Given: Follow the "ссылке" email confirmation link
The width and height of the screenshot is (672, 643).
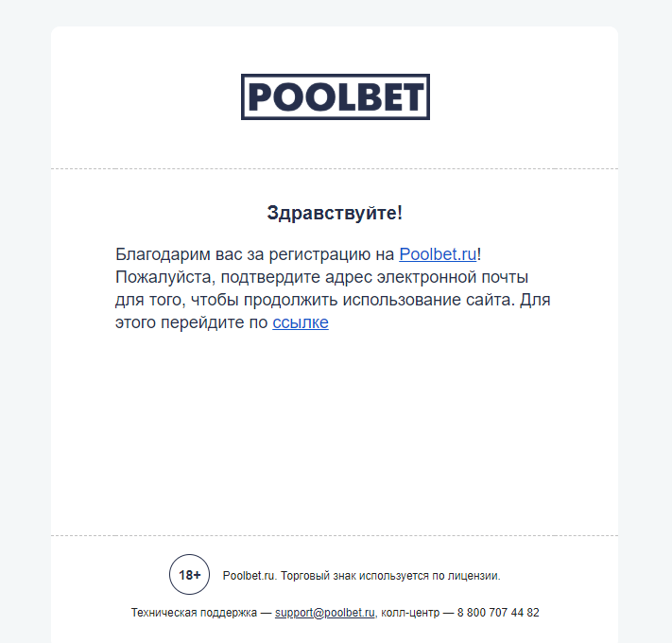Looking at the screenshot, I should point(301,322).
